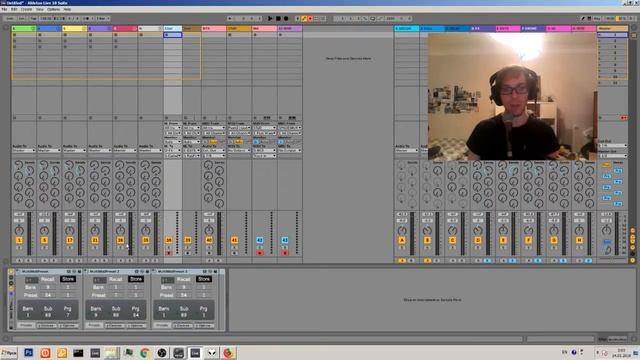Viewport: 640px width, 360px height.
Task: Toggle blue track activator 42
Action: click(260, 240)
